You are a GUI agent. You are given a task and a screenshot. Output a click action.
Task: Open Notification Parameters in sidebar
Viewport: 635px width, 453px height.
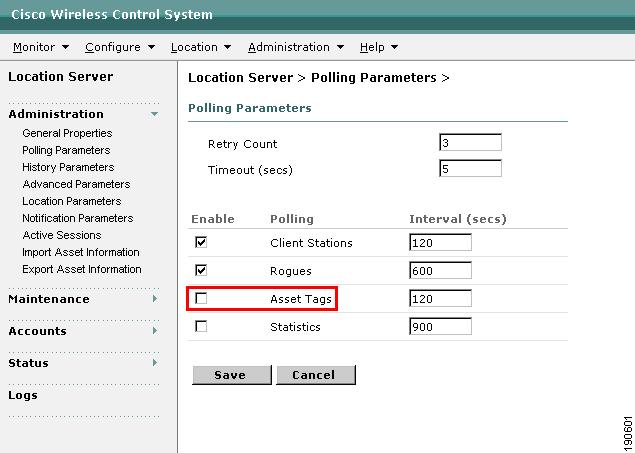(78, 218)
